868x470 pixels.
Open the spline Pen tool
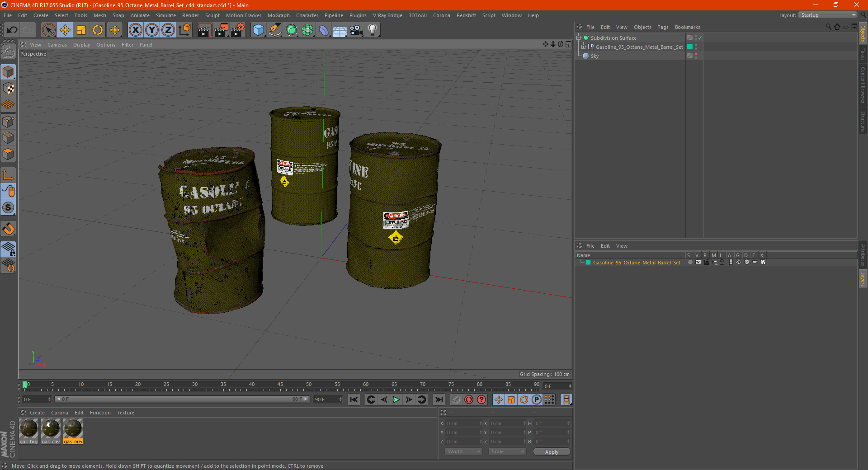(274, 30)
